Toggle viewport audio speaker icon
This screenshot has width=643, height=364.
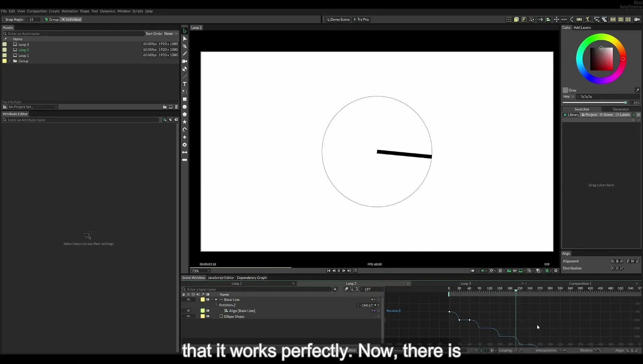click(483, 271)
